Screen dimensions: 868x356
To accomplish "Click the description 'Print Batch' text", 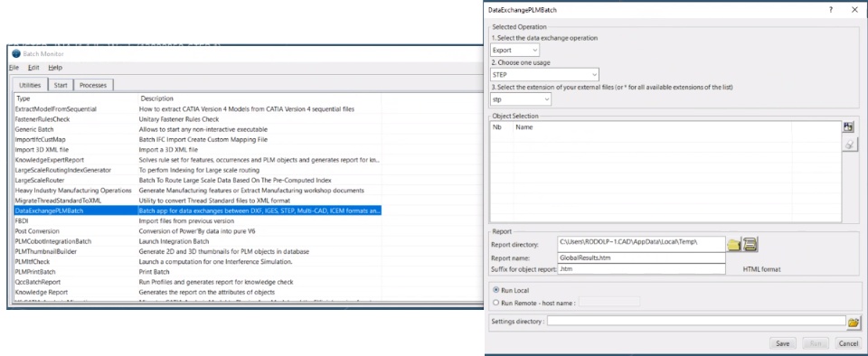I will coord(153,272).
